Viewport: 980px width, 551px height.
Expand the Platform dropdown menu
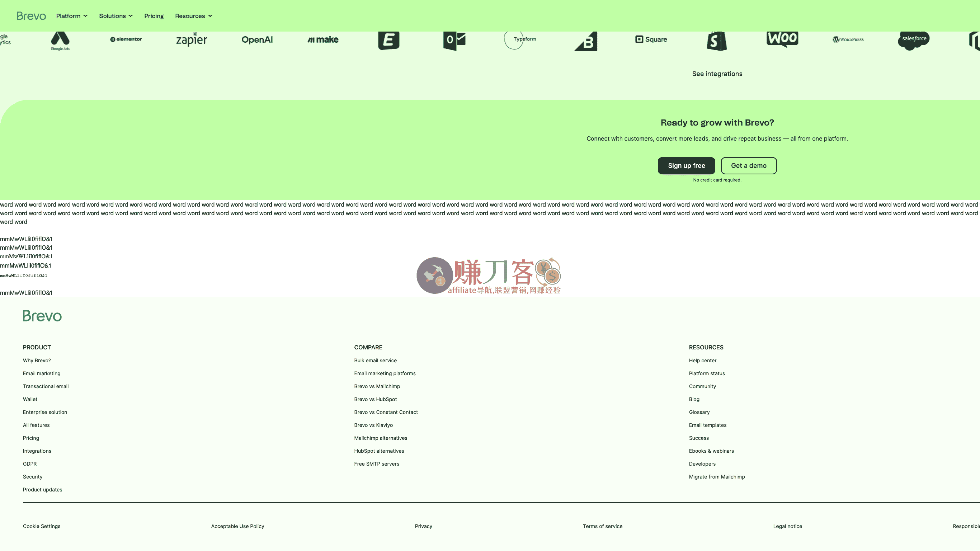point(72,16)
